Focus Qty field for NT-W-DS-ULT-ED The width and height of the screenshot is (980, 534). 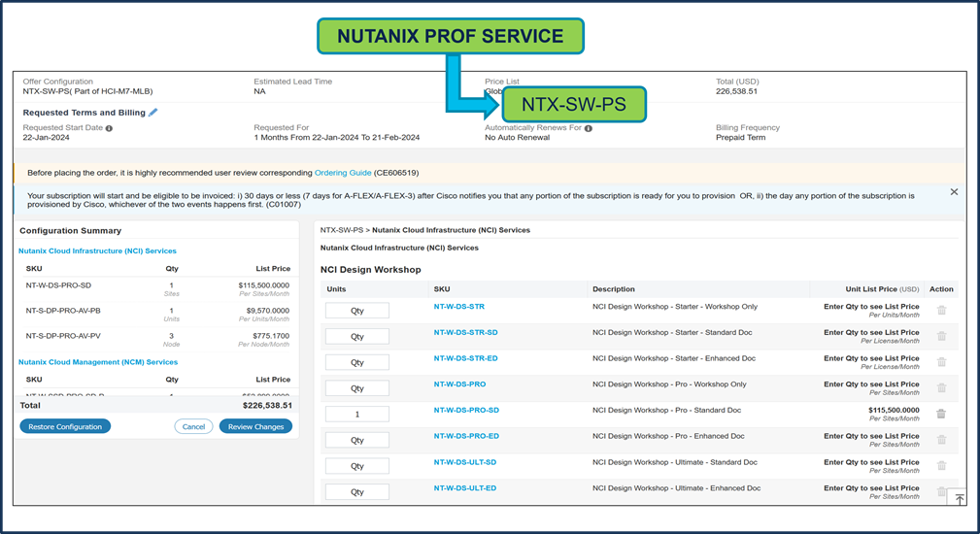(x=356, y=492)
